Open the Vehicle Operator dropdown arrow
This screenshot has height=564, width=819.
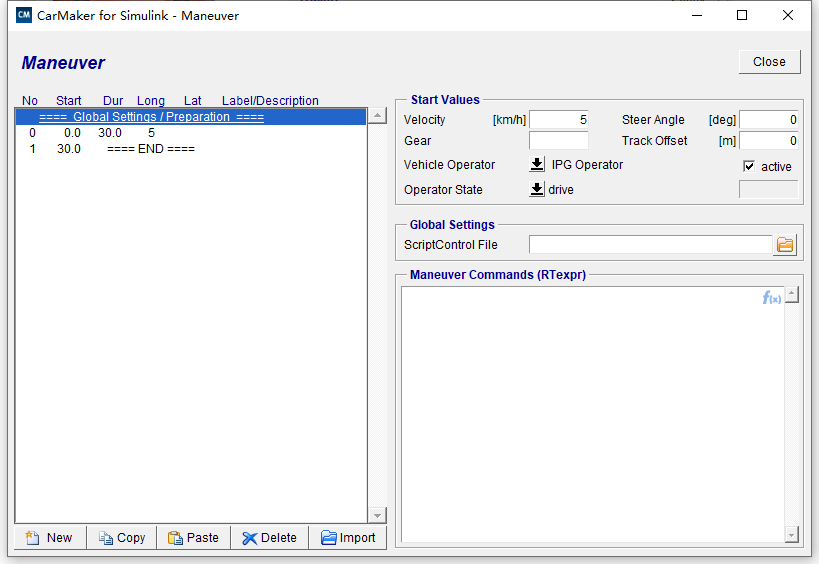[536, 164]
